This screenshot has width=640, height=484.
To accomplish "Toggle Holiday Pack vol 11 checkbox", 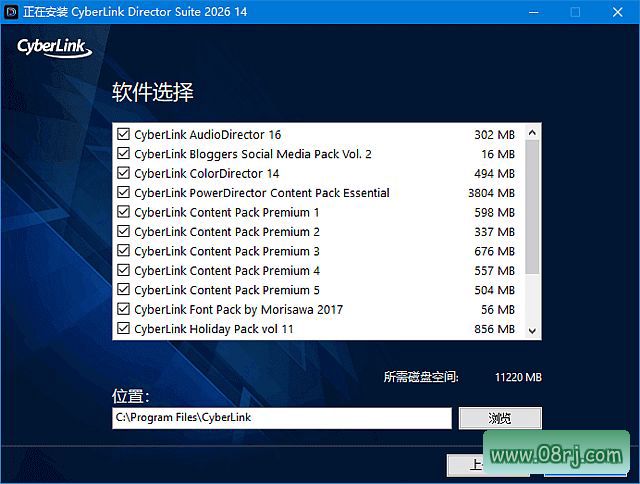I will (x=123, y=329).
